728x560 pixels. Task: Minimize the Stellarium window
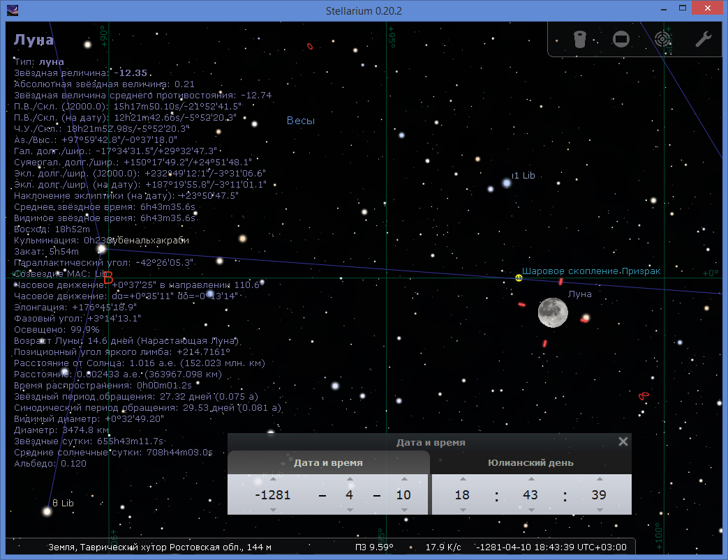coord(664,8)
